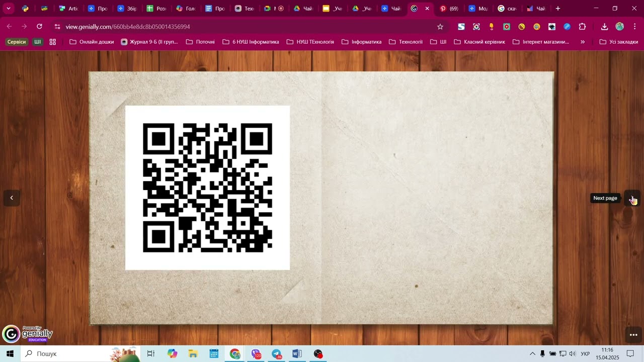
Task: Show hidden system tray icons
Action: (532, 354)
